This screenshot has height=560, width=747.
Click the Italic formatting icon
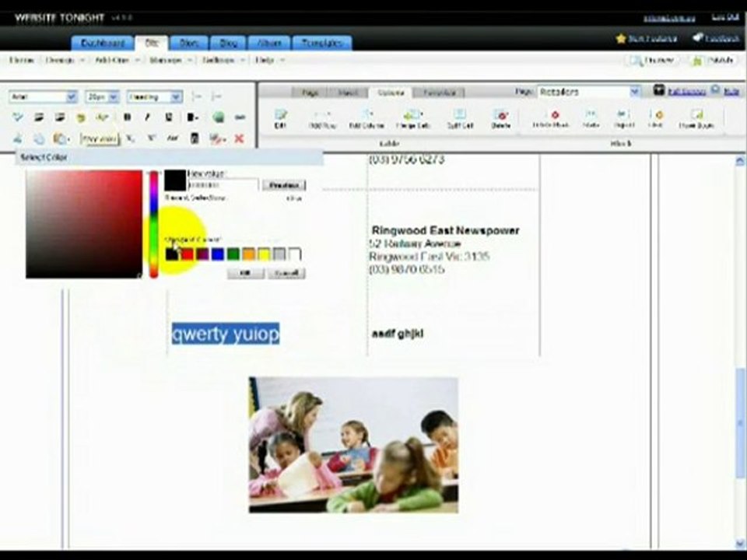point(147,117)
